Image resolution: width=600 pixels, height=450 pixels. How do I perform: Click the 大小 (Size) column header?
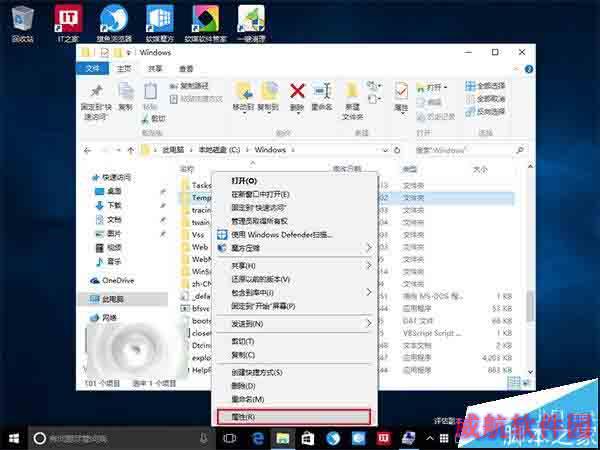click(480, 169)
